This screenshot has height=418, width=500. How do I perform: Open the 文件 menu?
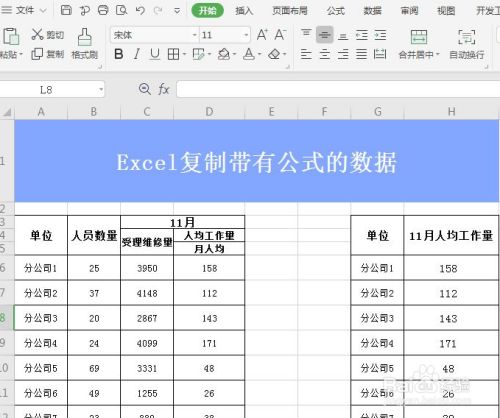25,11
